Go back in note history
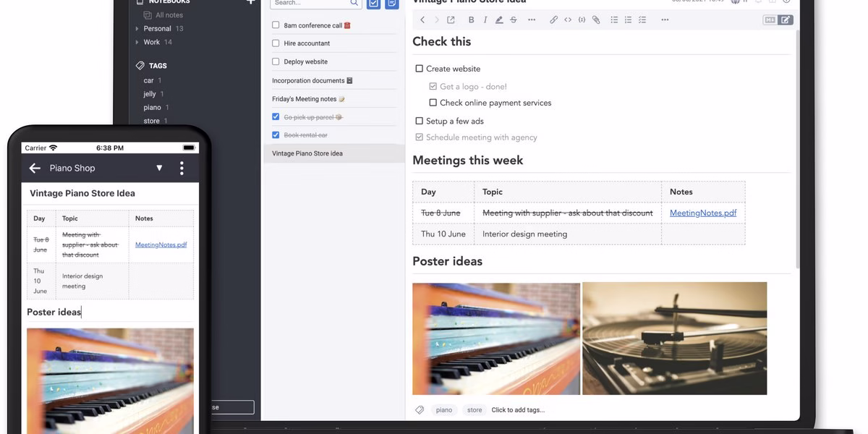 click(422, 20)
